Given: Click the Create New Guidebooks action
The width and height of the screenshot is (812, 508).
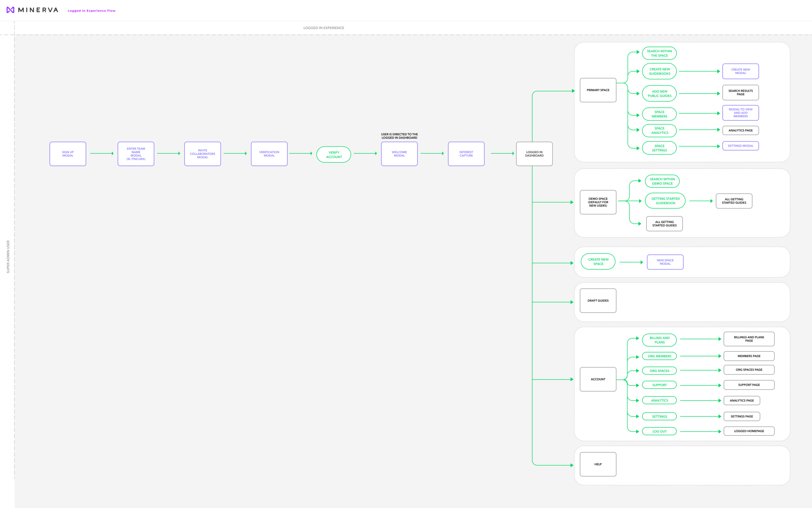Looking at the screenshot, I should [x=659, y=71].
